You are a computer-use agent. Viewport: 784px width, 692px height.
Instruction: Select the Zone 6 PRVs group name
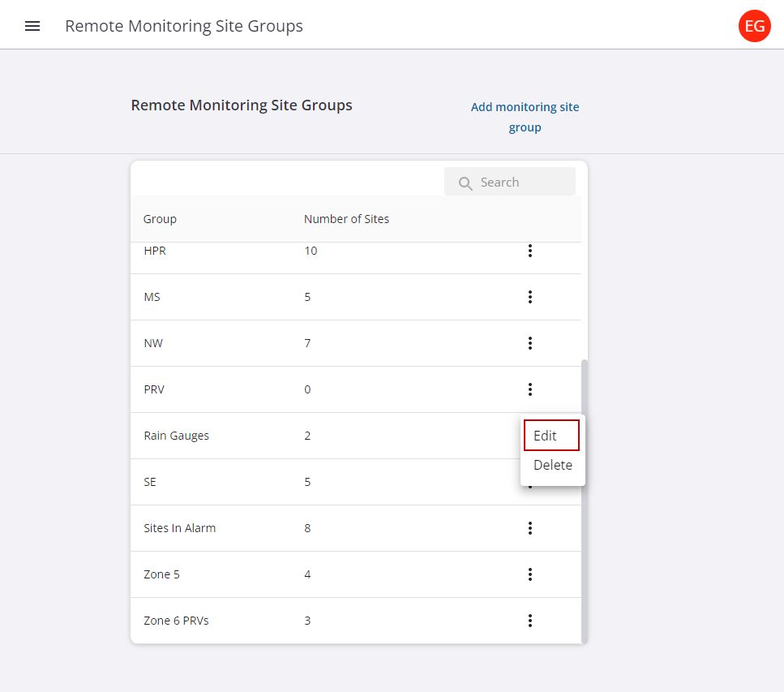(x=176, y=621)
